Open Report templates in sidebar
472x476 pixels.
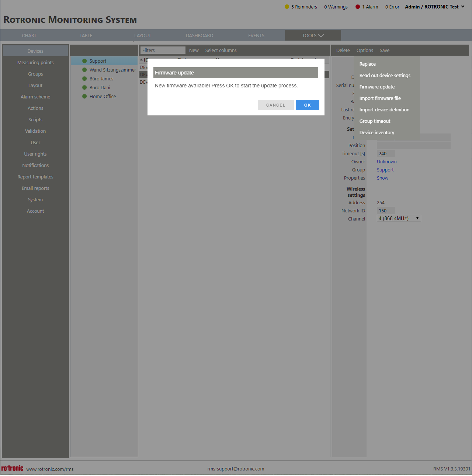click(35, 177)
